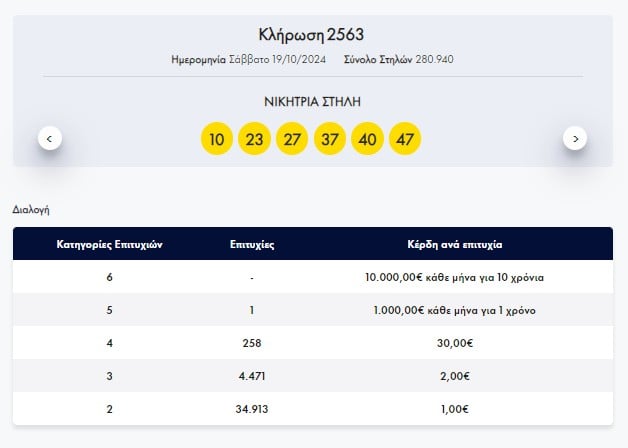628x448 pixels.
Task: Click the ΝΙΚΗΤΡΙΑ ΣΤΗΛΗ heading
Action: pyautogui.click(x=312, y=102)
